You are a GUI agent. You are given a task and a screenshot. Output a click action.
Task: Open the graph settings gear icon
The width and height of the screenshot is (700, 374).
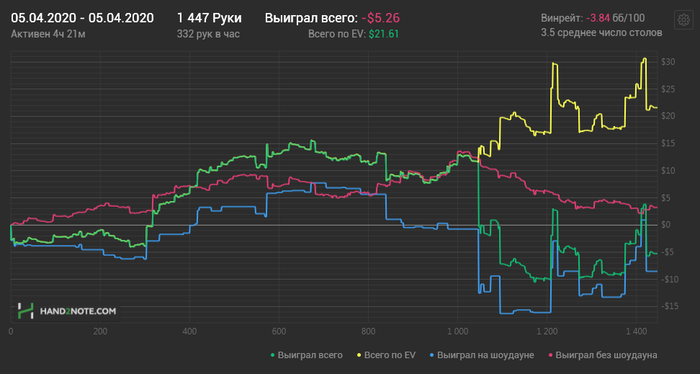pos(683,20)
